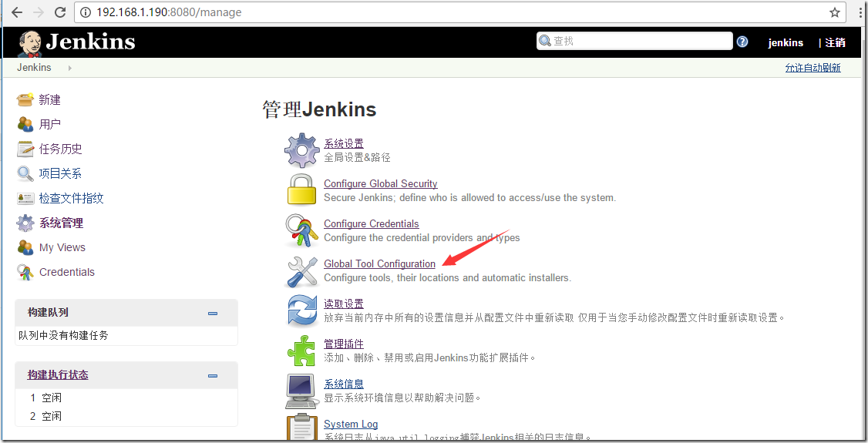Click the Jenkins title text in header
Viewport: 868px width, 443px height.
[90, 42]
